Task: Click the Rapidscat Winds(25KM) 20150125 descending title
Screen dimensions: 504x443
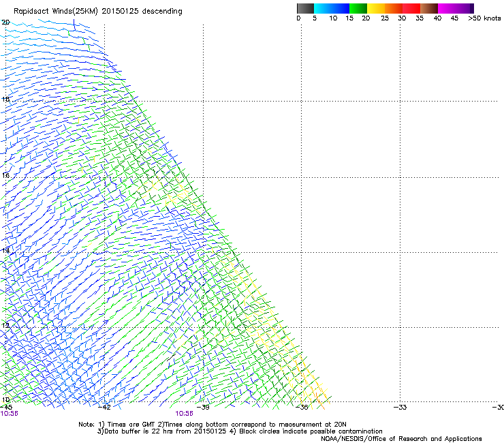Action: pyautogui.click(x=97, y=12)
